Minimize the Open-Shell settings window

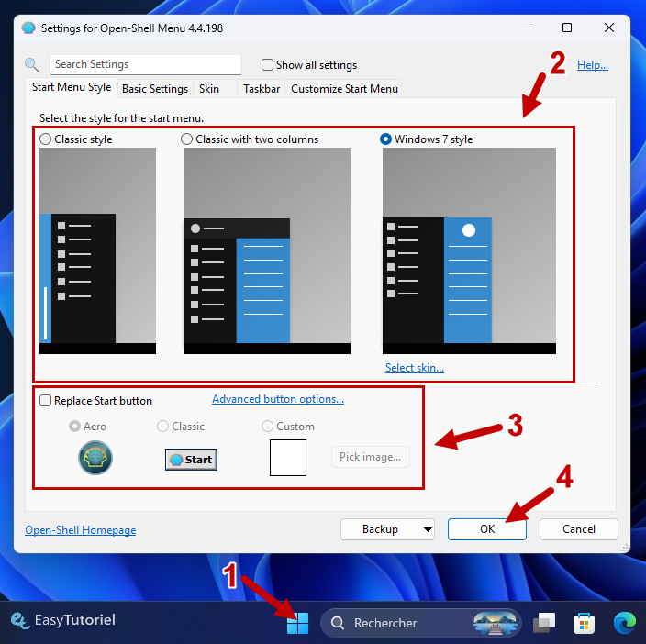pos(525,28)
